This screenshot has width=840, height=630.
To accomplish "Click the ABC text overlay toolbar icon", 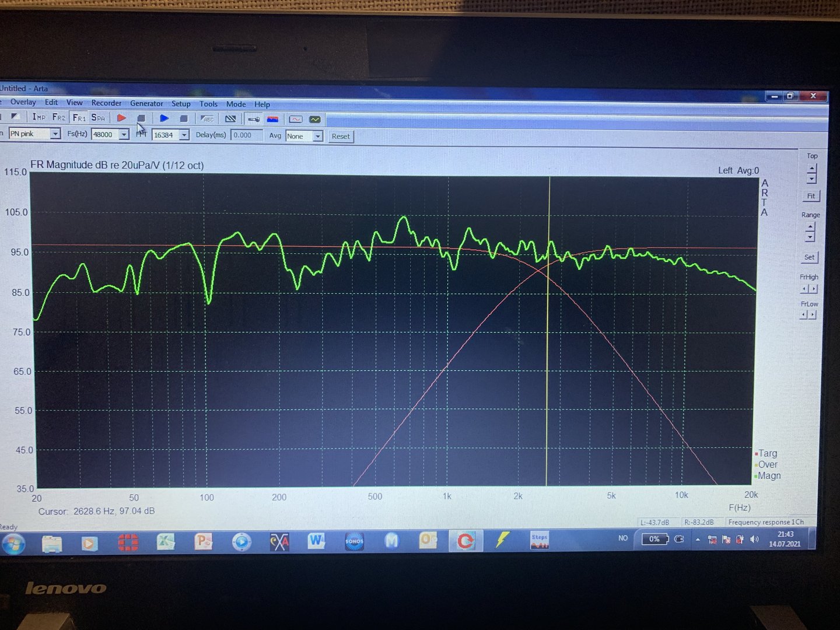I will coord(207,119).
